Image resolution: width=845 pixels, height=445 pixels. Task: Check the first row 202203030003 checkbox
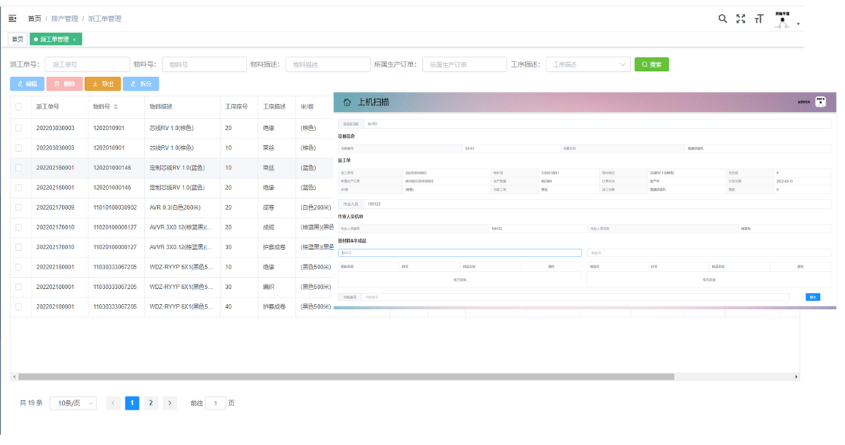(18, 128)
